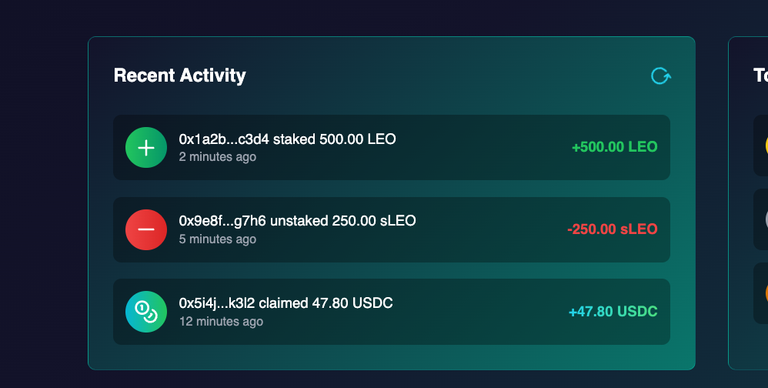768x388 pixels.
Task: Select the second row in right panel
Action: coord(761,219)
